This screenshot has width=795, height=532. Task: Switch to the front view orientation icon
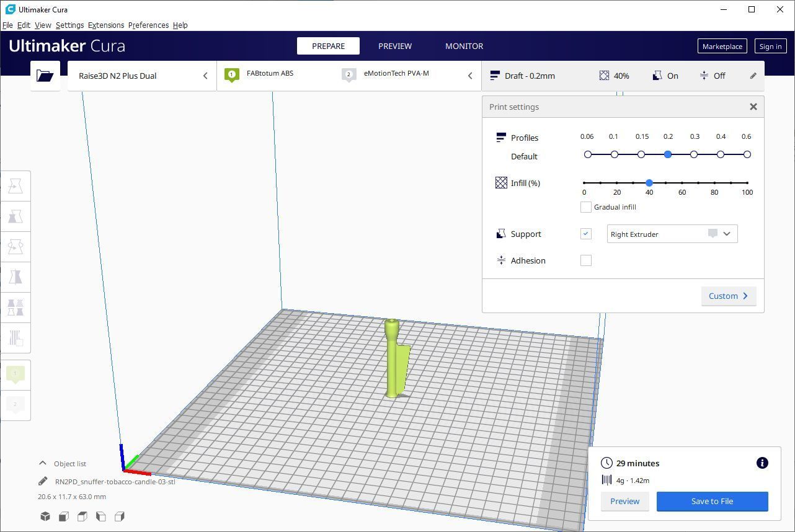pyautogui.click(x=64, y=516)
